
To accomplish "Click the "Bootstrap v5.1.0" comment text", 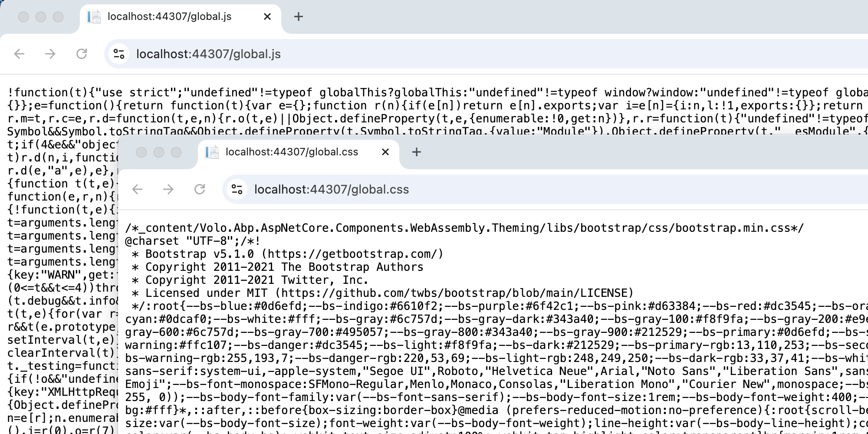I will click(200, 254).
